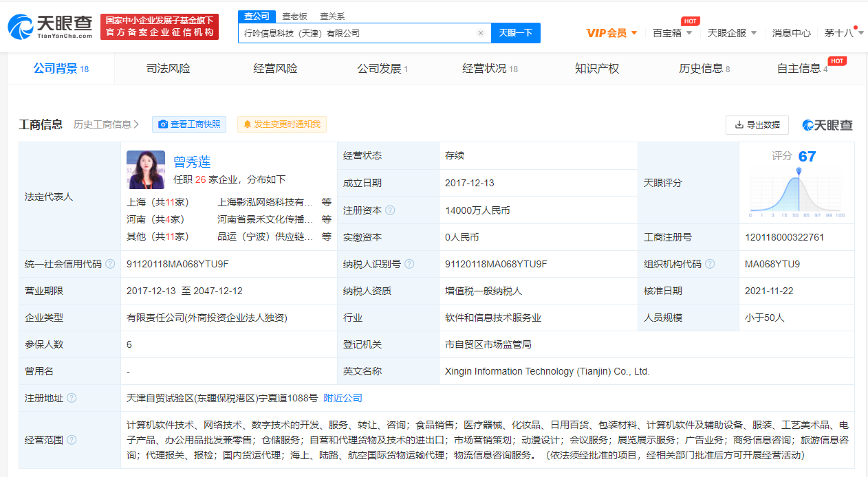Viewport: 868px width, 477px height.
Task: Click the 天眼一下 search button
Action: (x=516, y=33)
